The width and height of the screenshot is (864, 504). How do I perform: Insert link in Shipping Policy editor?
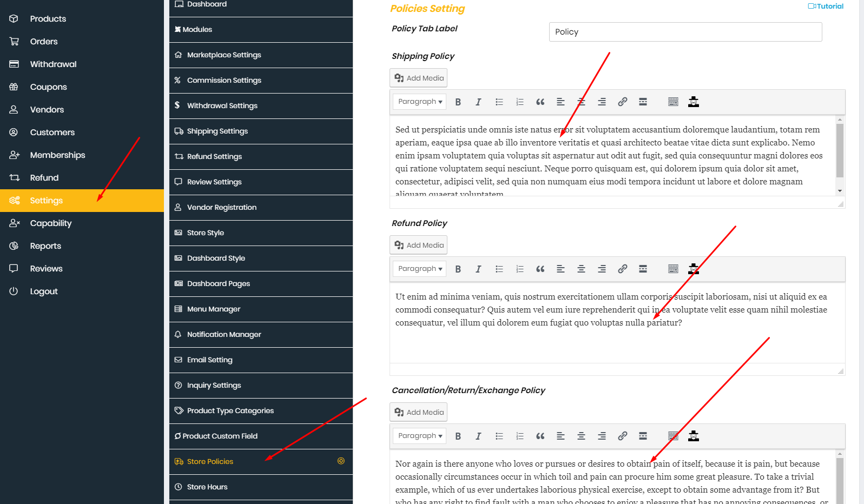622,102
